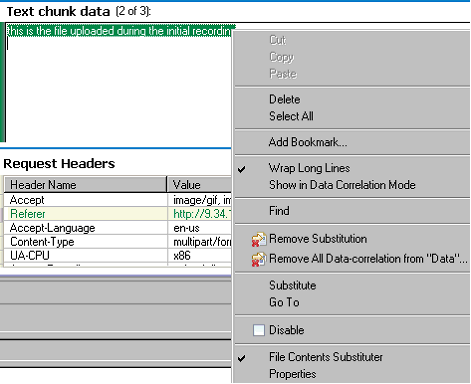
Task: Select the Referer header row
Action: point(117,214)
